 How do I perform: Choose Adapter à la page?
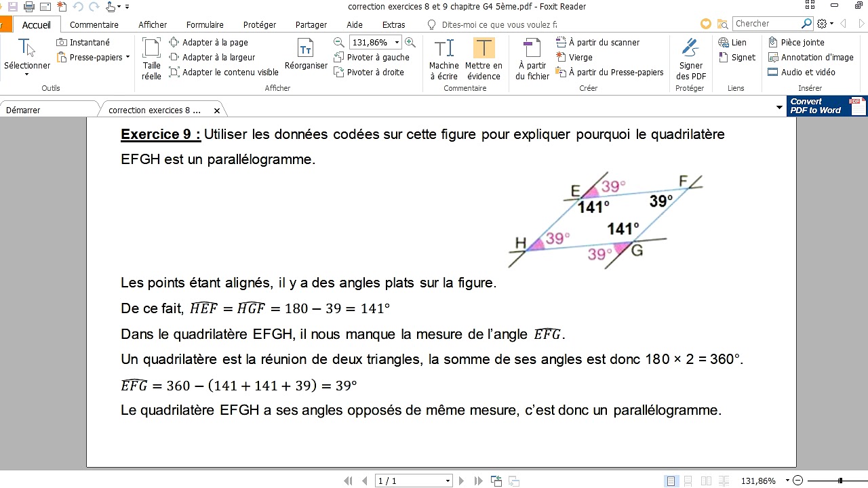tap(209, 42)
